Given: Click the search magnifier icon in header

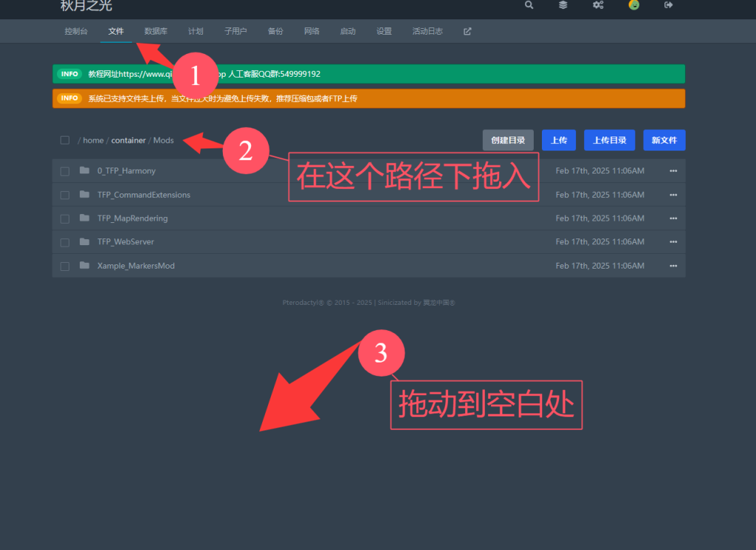Looking at the screenshot, I should (529, 5).
